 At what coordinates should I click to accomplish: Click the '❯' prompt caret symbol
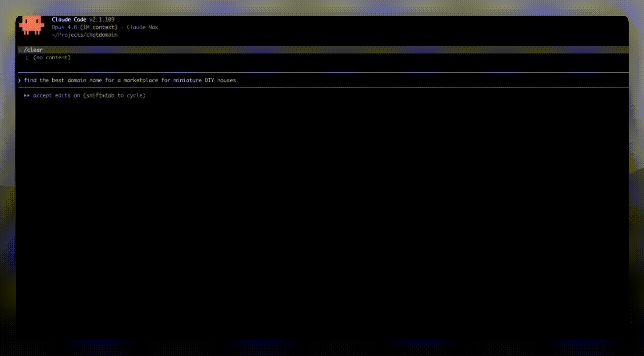pyautogui.click(x=19, y=80)
